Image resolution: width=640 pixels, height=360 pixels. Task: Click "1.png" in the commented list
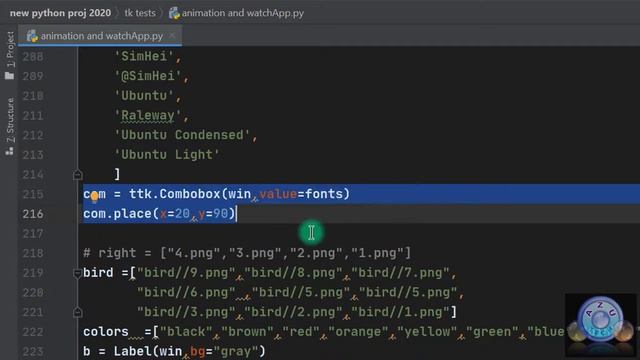(377, 253)
